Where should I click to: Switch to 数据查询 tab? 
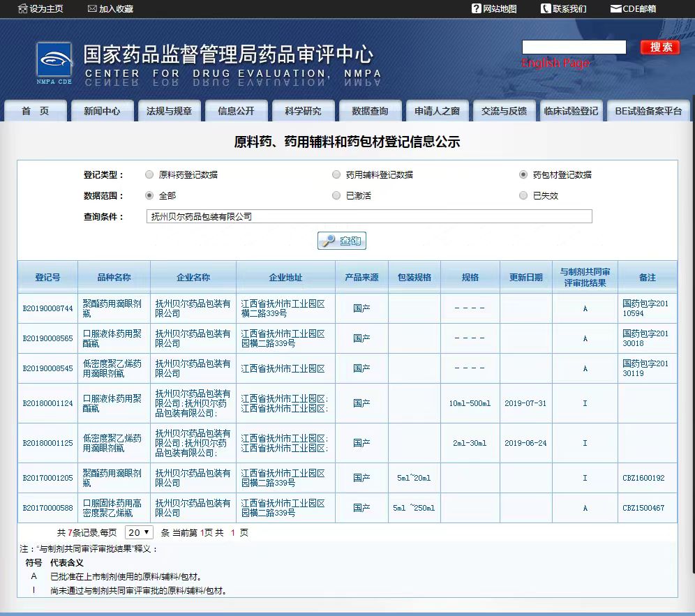coord(370,111)
